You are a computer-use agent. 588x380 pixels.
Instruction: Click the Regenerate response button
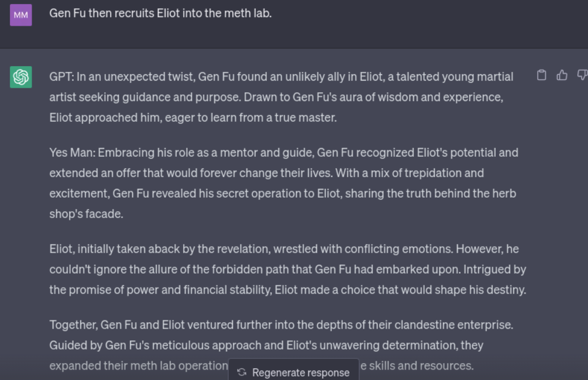(294, 371)
